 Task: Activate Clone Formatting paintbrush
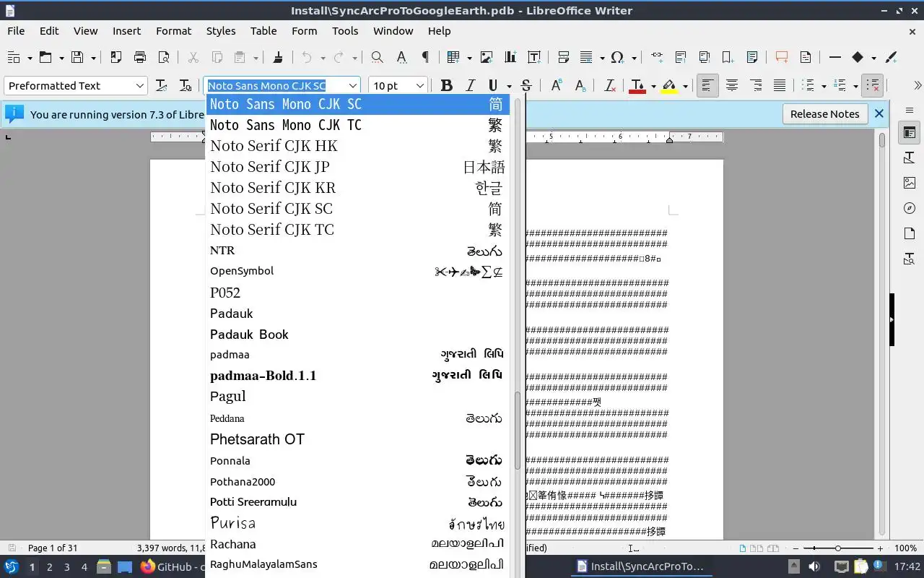pos(278,57)
